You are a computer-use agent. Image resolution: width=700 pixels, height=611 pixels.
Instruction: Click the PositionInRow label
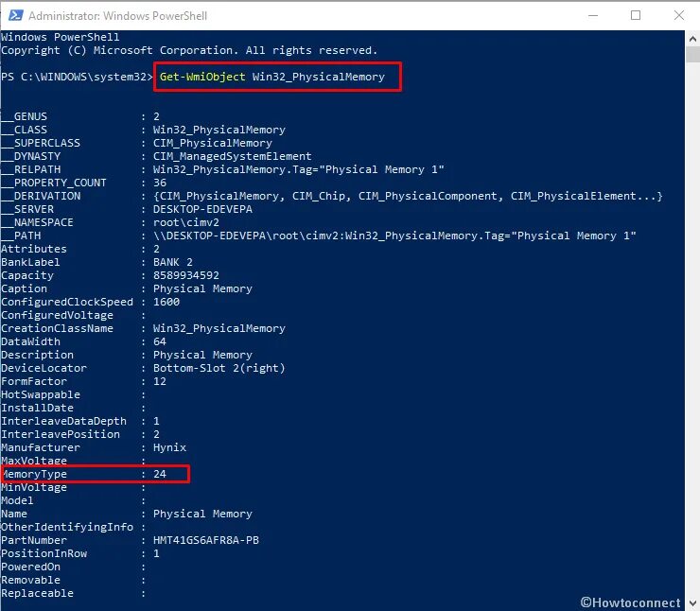44,553
